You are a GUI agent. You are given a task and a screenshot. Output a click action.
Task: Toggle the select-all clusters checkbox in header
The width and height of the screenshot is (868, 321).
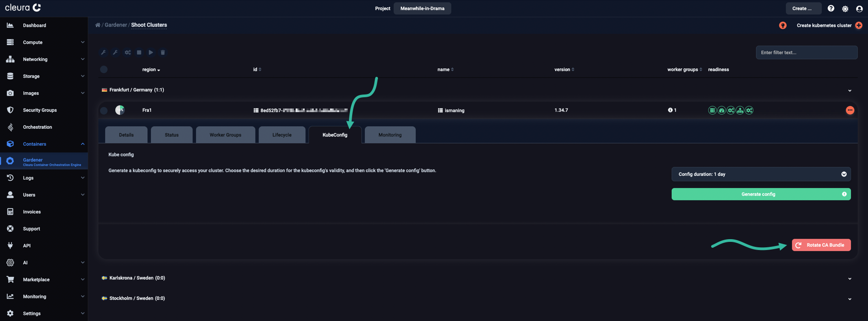[104, 69]
